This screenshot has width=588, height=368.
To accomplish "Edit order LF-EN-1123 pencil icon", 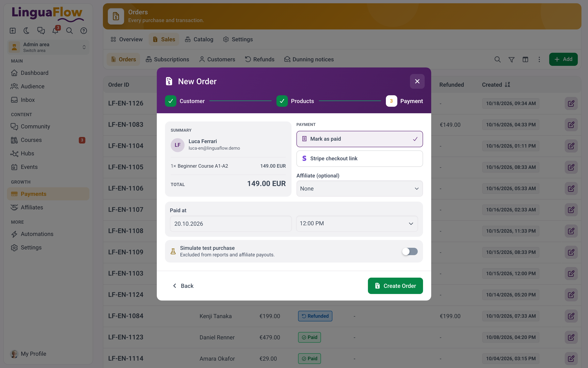I will coord(571,337).
